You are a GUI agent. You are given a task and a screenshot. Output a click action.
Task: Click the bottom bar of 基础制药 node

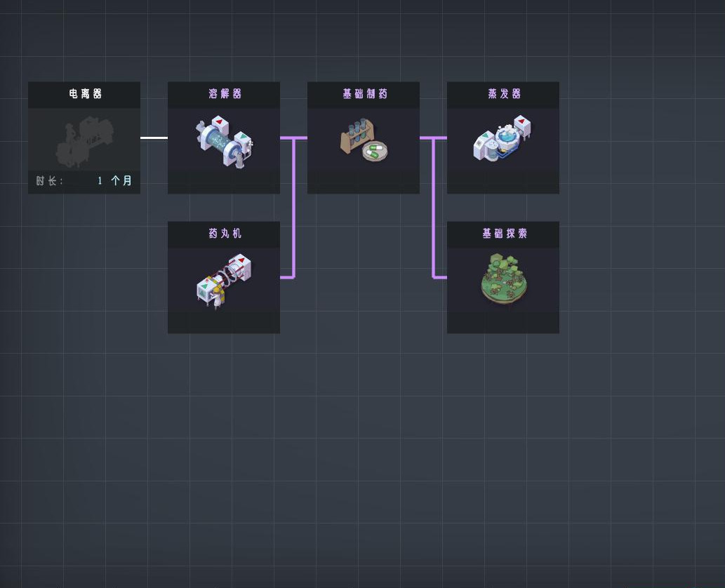364,182
